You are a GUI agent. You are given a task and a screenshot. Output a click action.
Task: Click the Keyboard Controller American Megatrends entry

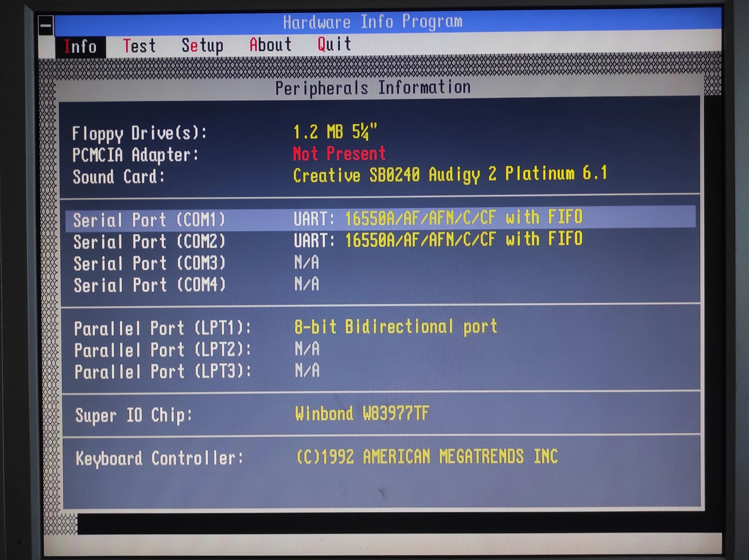[427, 457]
